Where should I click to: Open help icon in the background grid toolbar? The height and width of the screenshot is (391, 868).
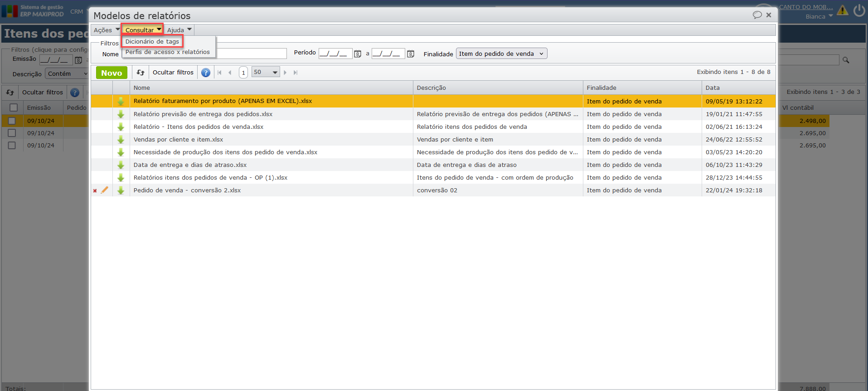click(75, 93)
